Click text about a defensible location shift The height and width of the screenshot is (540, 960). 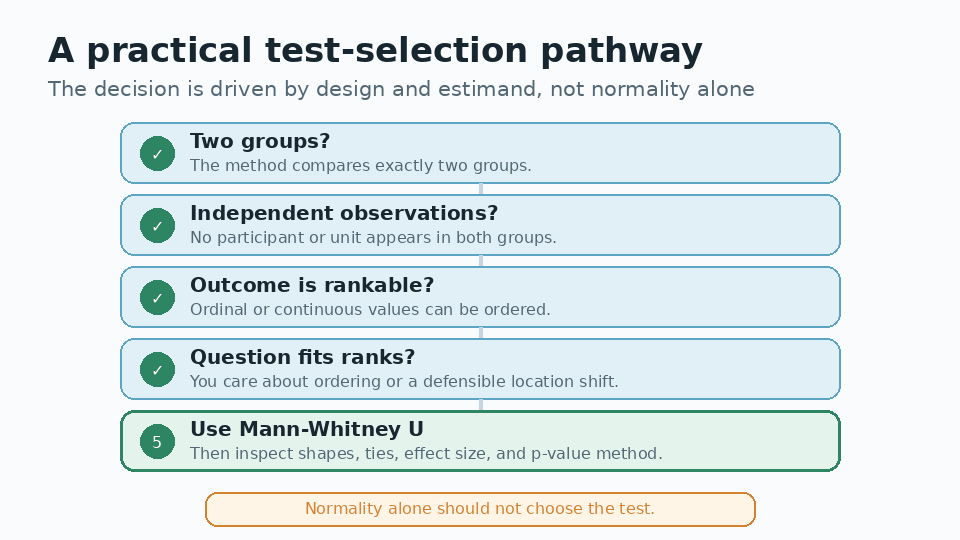(404, 381)
